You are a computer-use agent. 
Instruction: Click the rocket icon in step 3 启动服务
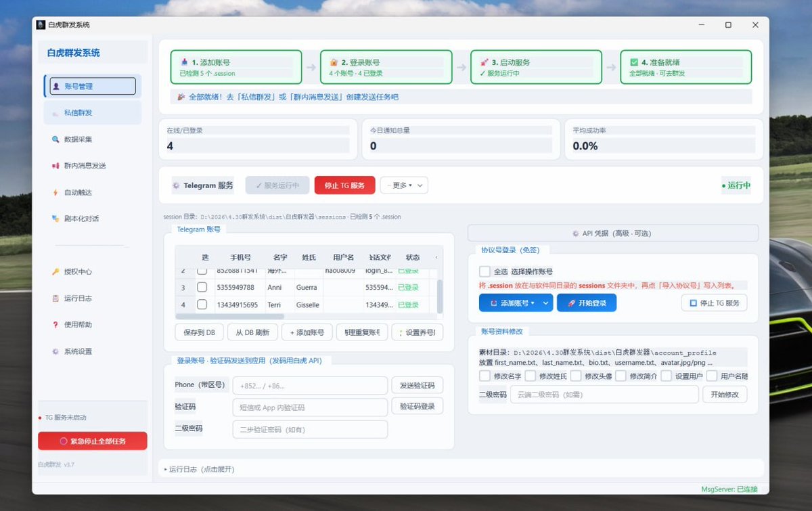coord(484,62)
